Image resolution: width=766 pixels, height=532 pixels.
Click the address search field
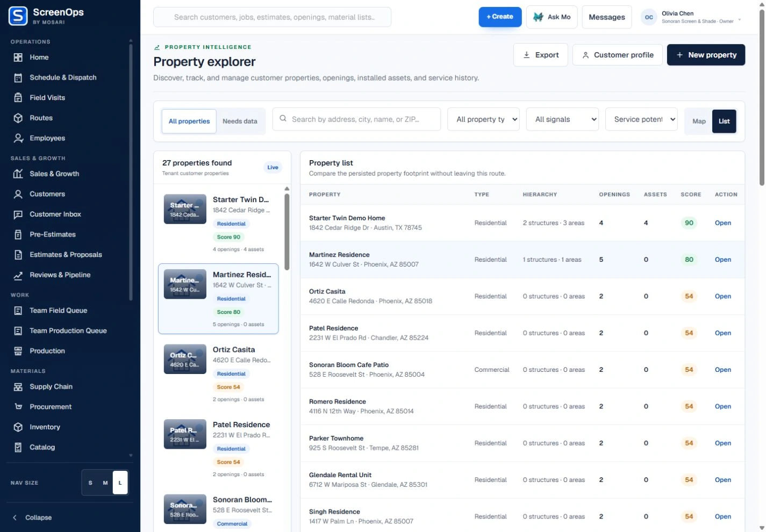[356, 119]
